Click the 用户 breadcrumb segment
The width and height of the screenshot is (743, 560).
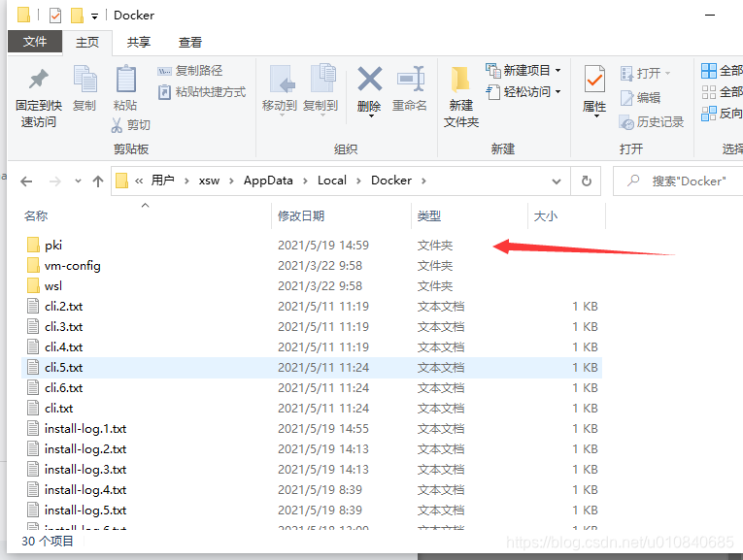162,181
